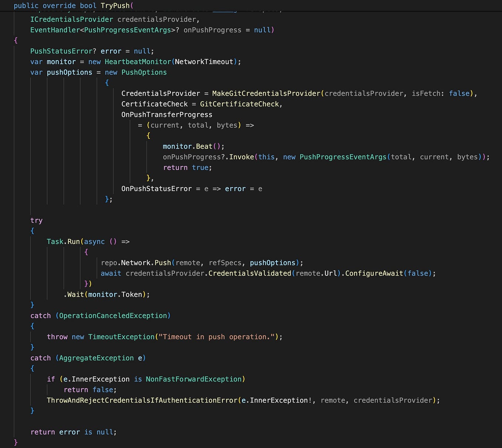Click repo.Network.Push method call
This screenshot has height=448, width=502.
[136, 263]
